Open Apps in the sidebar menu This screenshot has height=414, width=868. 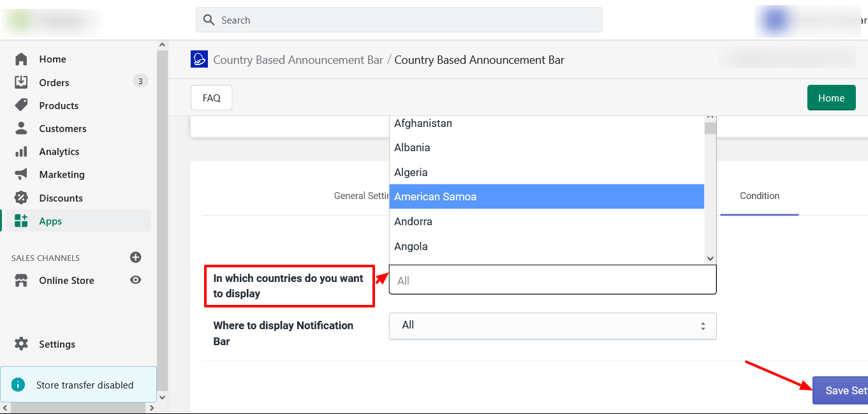pyautogui.click(x=50, y=221)
